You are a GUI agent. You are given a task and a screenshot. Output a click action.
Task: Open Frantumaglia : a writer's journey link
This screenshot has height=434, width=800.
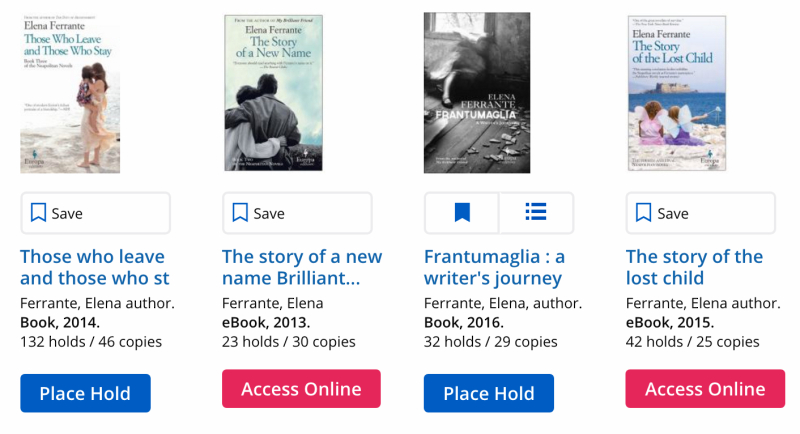click(x=494, y=267)
